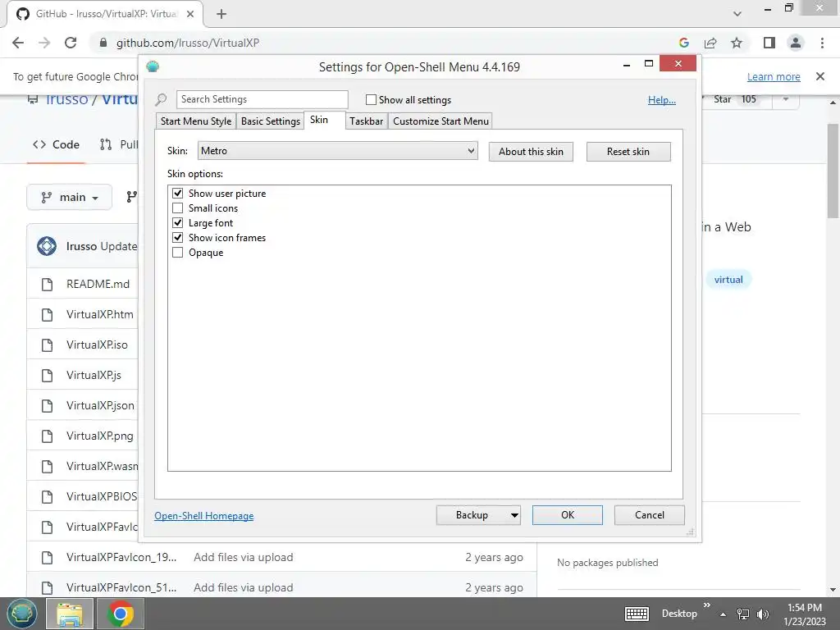Reload the GitHub page
Viewport: 840px width, 630px height.
click(x=71, y=43)
